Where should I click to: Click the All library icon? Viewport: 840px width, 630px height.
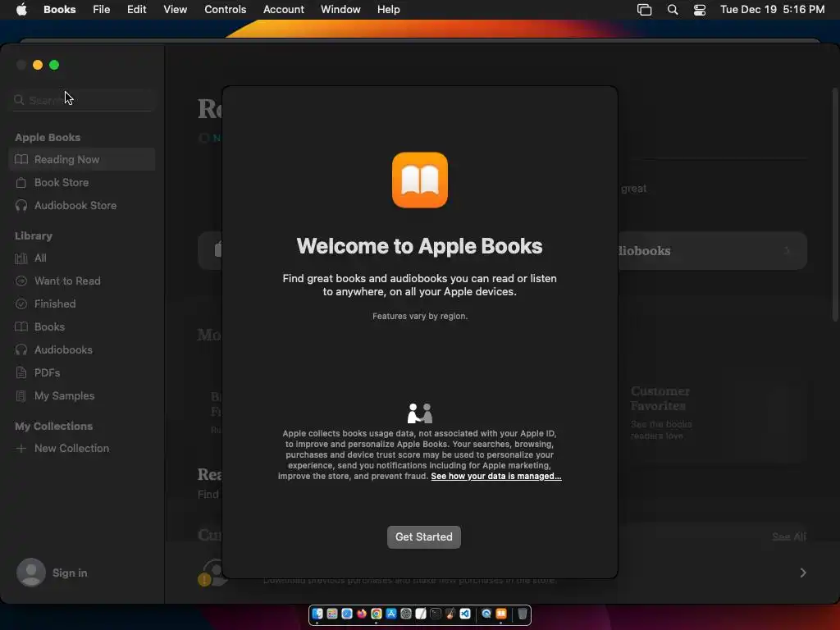click(x=21, y=258)
